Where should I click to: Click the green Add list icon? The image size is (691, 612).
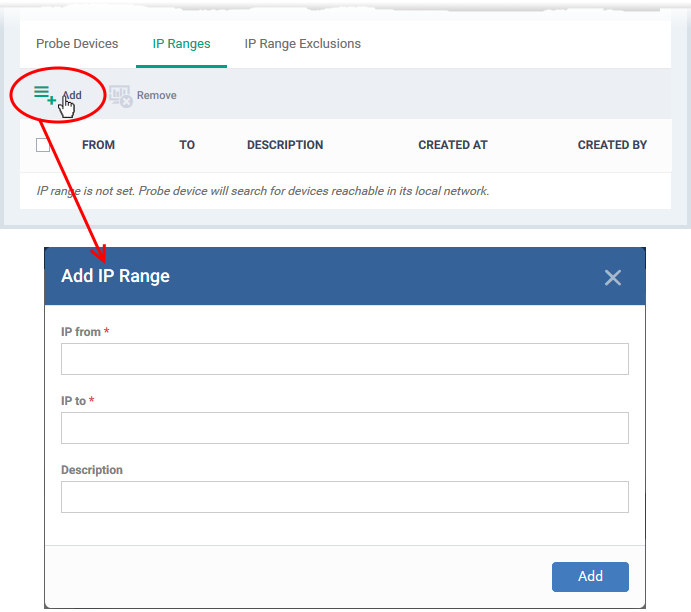click(x=45, y=95)
